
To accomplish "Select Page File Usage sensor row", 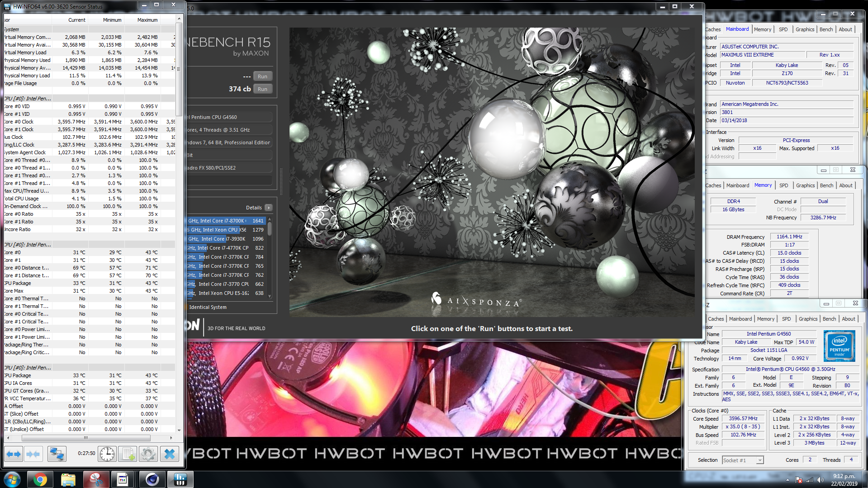I will (90, 83).
